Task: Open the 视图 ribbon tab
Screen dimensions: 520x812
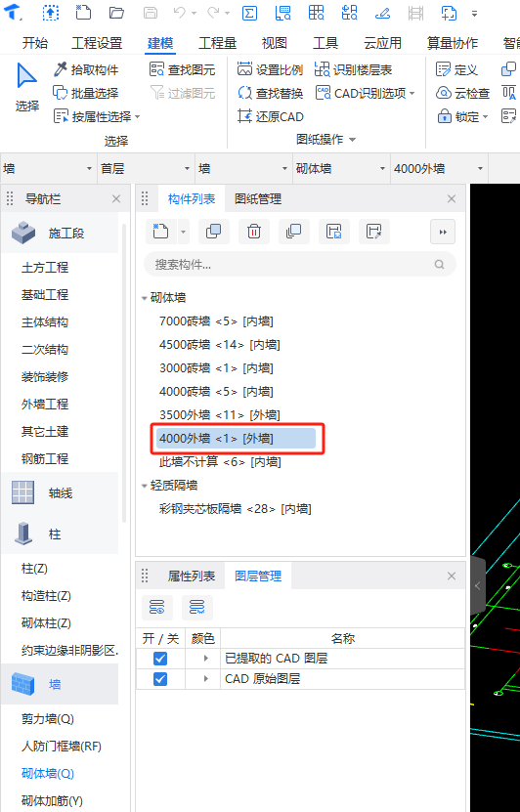Action: point(274,44)
